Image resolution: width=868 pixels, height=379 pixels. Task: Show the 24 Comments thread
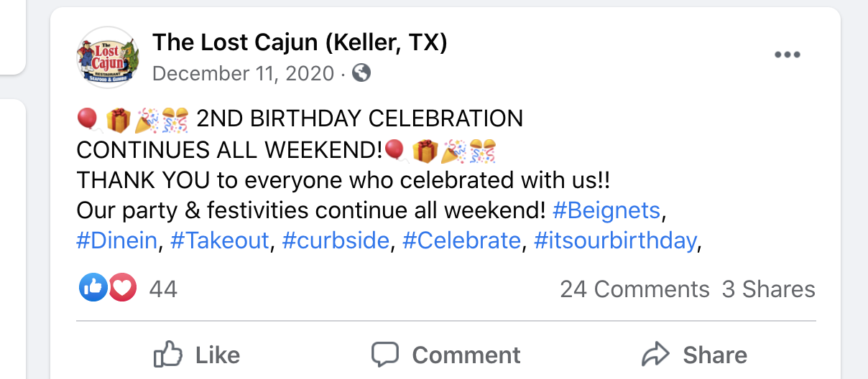point(634,289)
